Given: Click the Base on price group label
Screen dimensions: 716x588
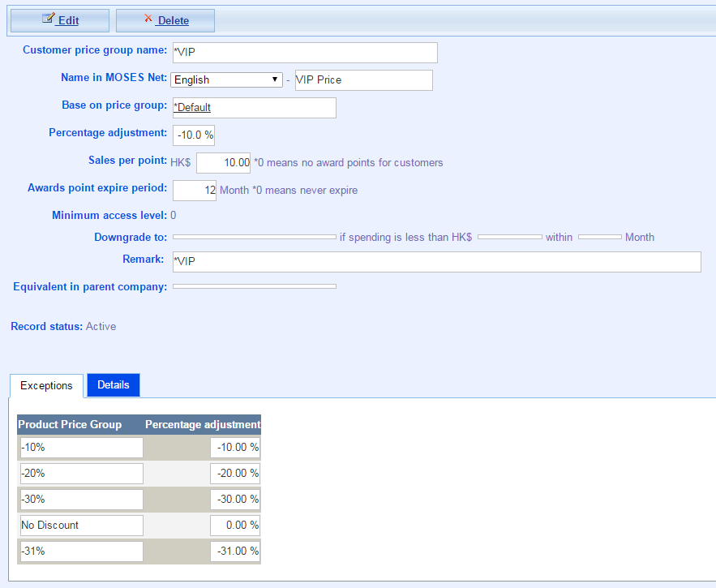Looking at the screenshot, I should tap(114, 105).
